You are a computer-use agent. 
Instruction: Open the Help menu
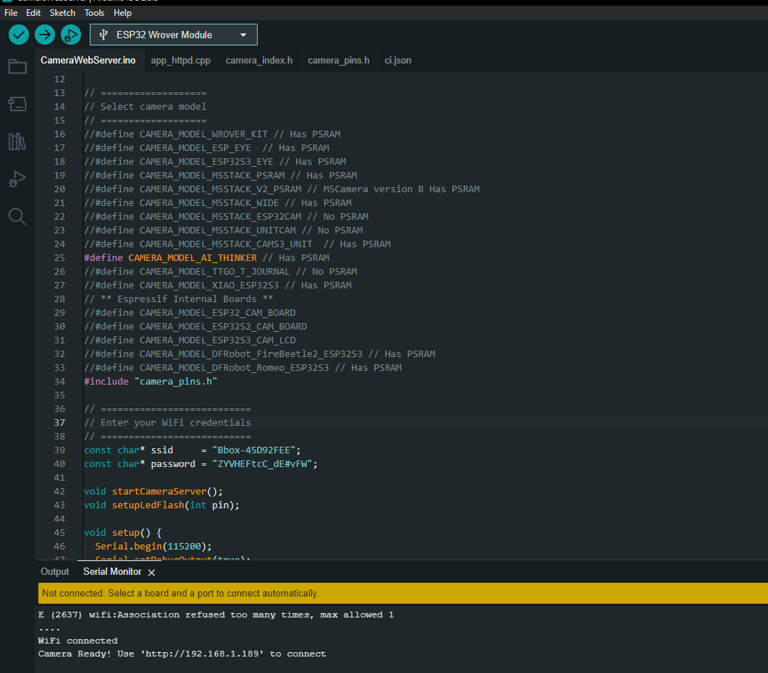pos(122,13)
